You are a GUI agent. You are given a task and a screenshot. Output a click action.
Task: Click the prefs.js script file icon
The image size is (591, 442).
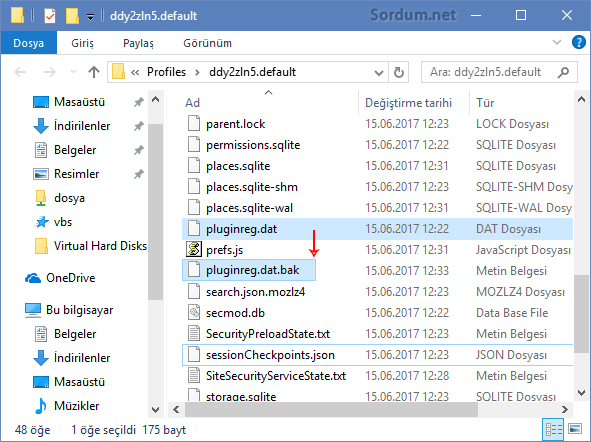click(x=194, y=250)
